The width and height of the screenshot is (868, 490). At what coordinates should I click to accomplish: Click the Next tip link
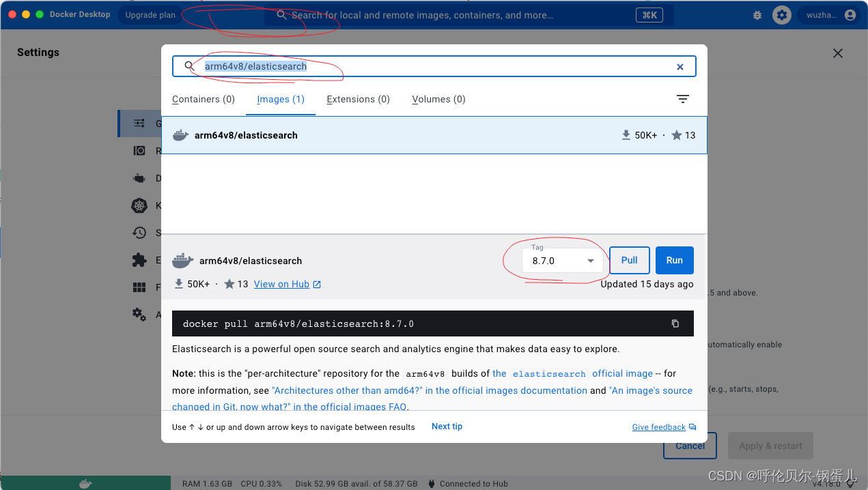tap(447, 427)
